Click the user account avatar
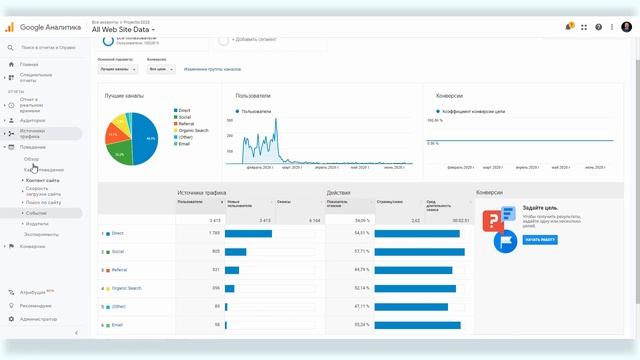 [x=627, y=27]
